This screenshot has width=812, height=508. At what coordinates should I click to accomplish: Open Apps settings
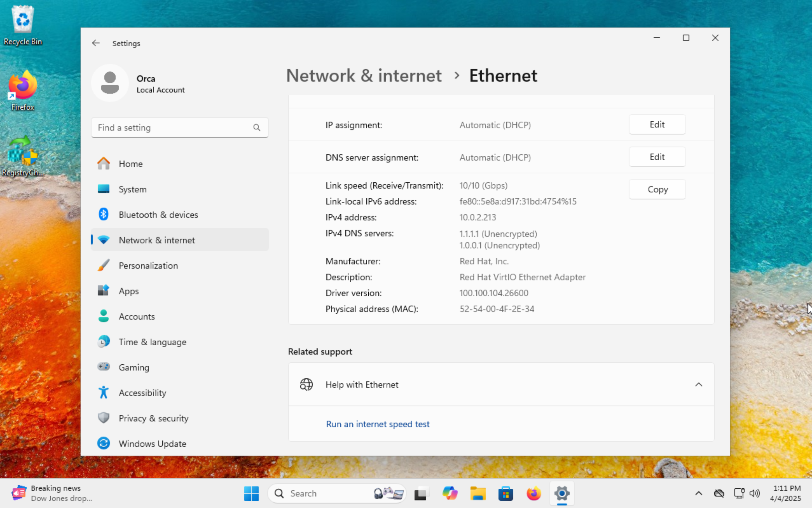pyautogui.click(x=180, y=291)
